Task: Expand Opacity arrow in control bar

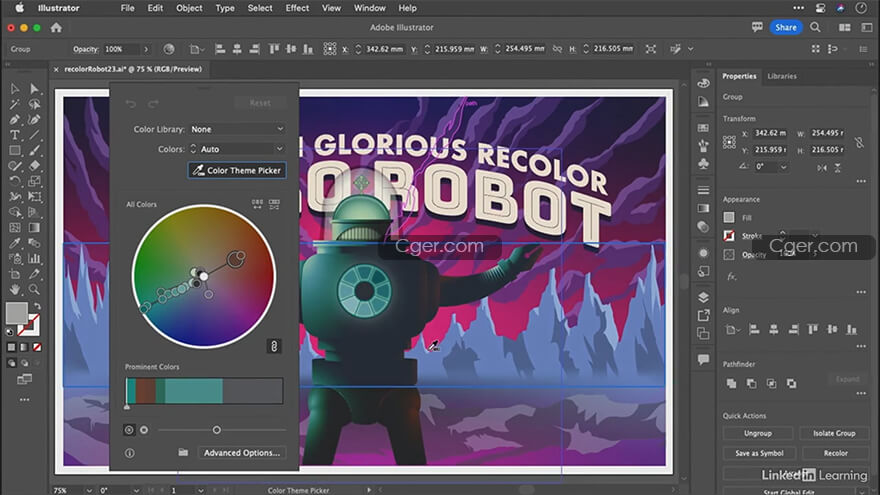Action: coord(146,49)
